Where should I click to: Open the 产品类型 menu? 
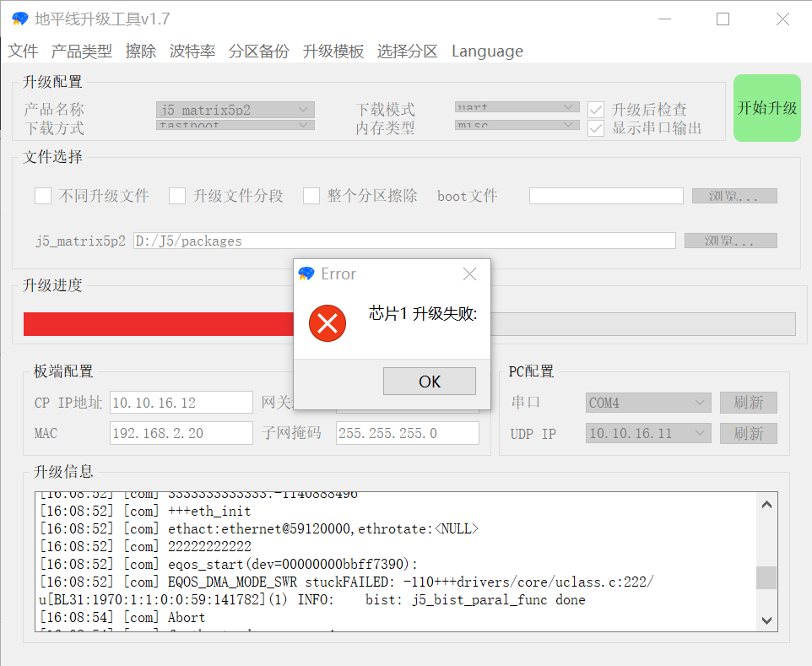click(81, 51)
